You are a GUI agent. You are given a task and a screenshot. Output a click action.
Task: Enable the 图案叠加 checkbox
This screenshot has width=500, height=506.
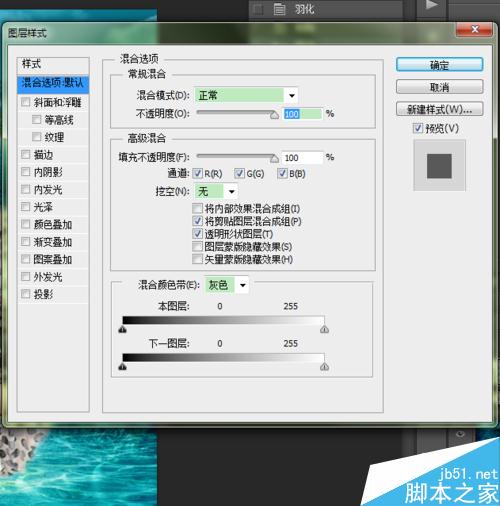[26, 259]
